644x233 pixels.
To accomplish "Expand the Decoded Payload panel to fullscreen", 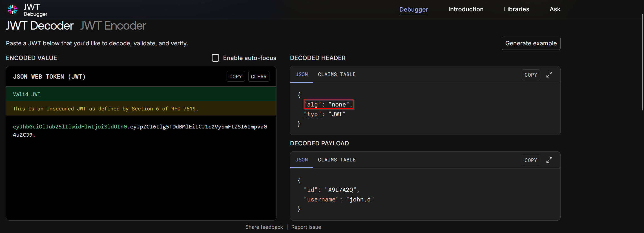I will click(549, 160).
